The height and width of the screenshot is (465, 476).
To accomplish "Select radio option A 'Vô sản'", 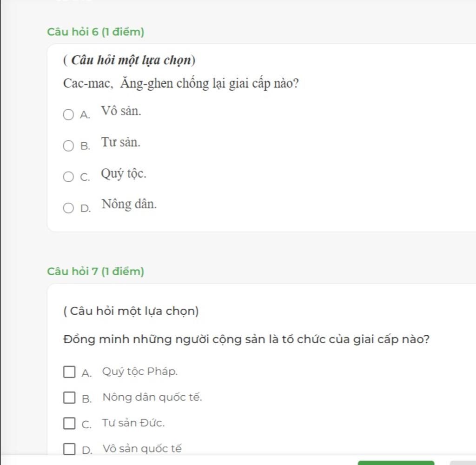I will [x=68, y=114].
